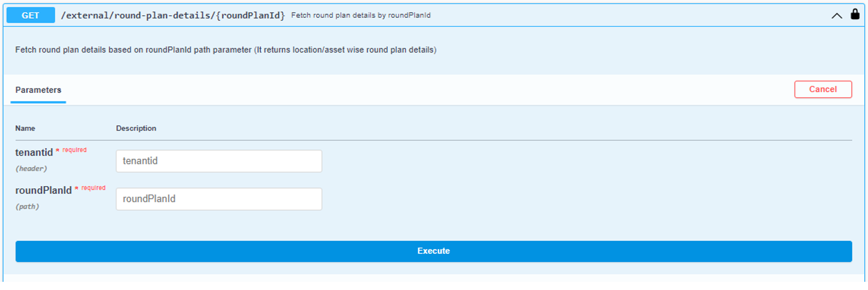868x290 pixels.
Task: Focus the tenantid input field
Action: (x=219, y=161)
